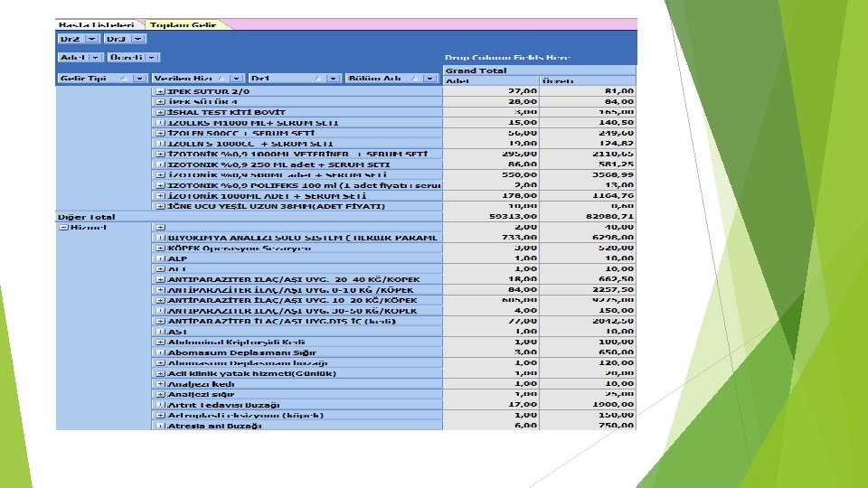Expand the AST row
The height and width of the screenshot is (488, 868).
pyautogui.click(x=160, y=332)
